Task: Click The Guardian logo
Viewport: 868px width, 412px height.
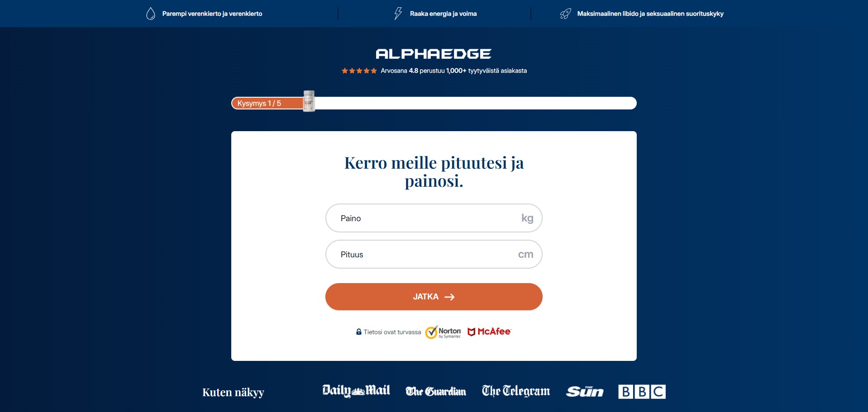Action: [x=436, y=391]
